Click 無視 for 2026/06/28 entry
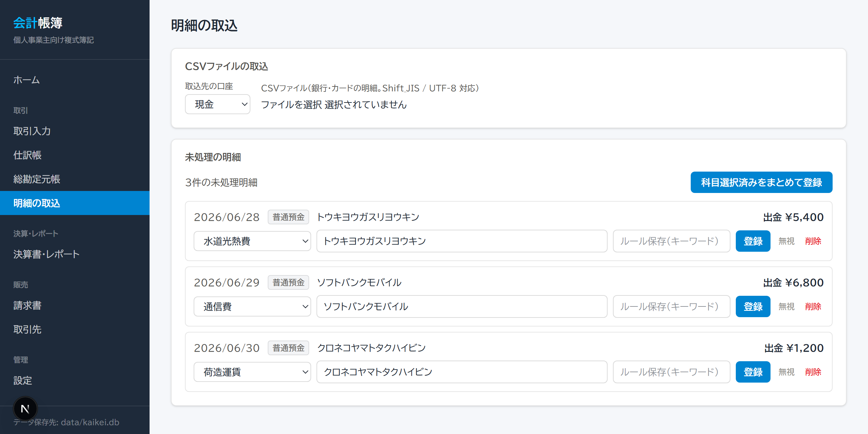 787,241
